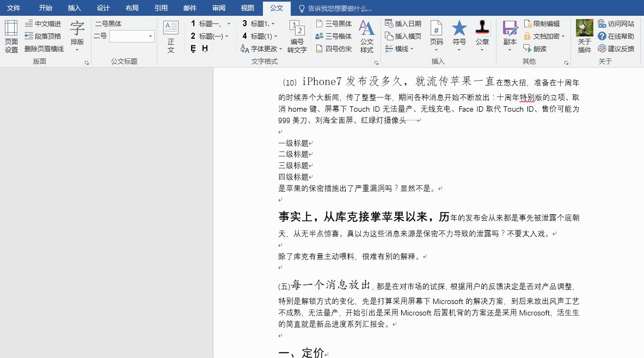Open 页码 page number menu
The image size is (644, 358).
point(436,37)
